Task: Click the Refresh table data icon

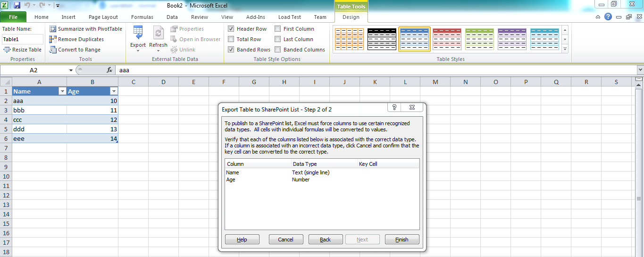Action: (158, 32)
